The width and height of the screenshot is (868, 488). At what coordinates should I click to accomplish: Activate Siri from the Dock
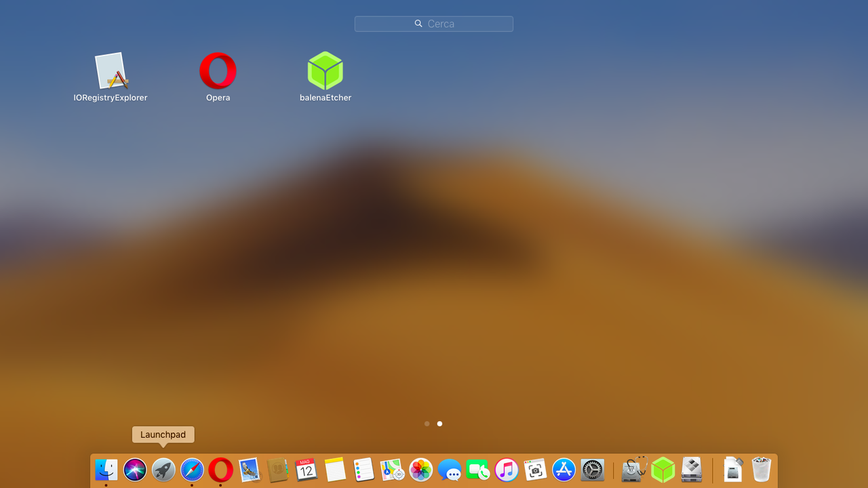(x=135, y=470)
